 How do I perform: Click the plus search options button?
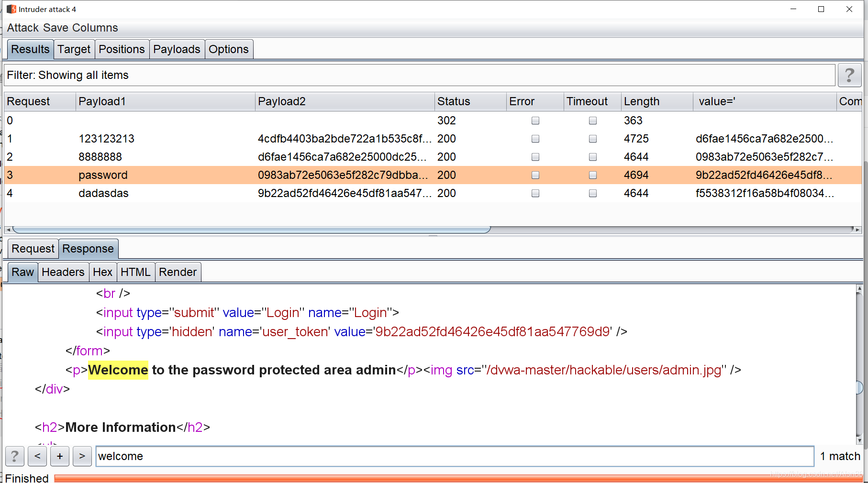click(x=60, y=456)
